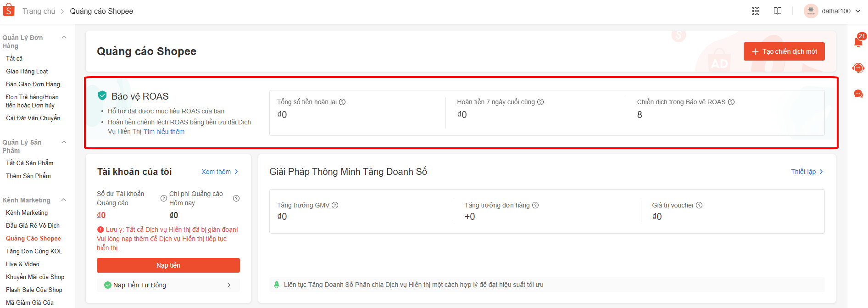Viewport: 868px width, 308px height.
Task: Click the Bảo vệ ROAS shield icon
Action: [x=102, y=95]
